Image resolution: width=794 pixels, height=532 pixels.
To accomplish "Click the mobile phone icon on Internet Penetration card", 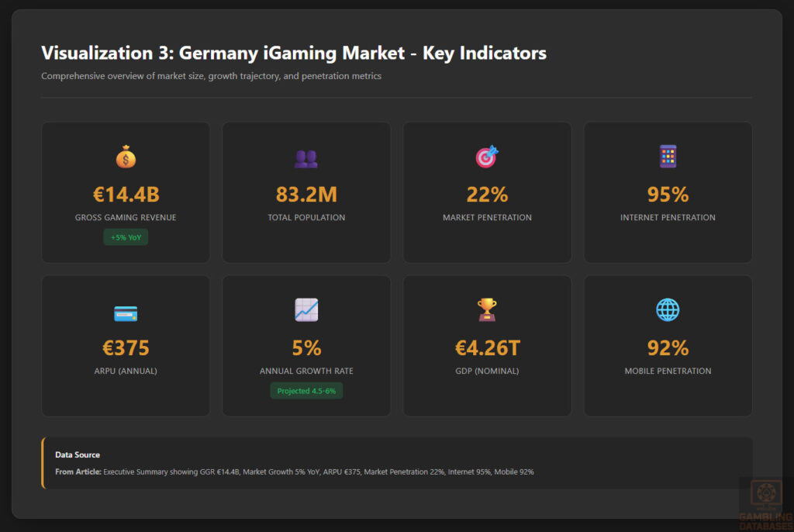I will click(668, 155).
